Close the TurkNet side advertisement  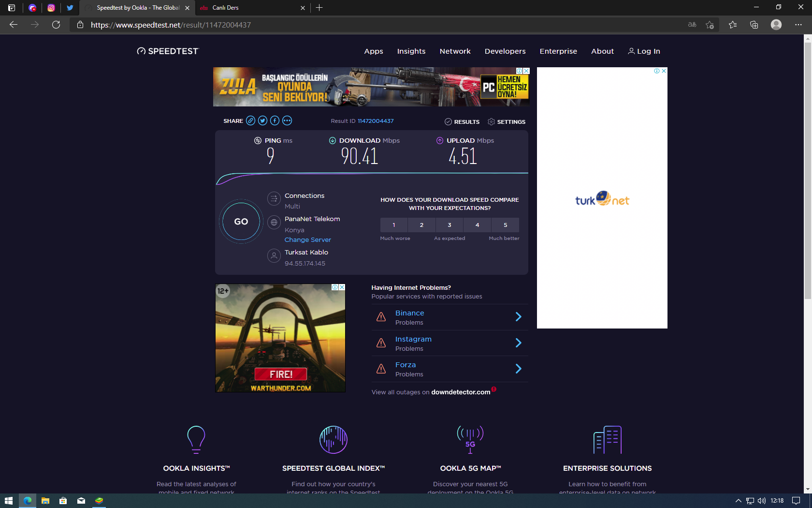coord(664,71)
